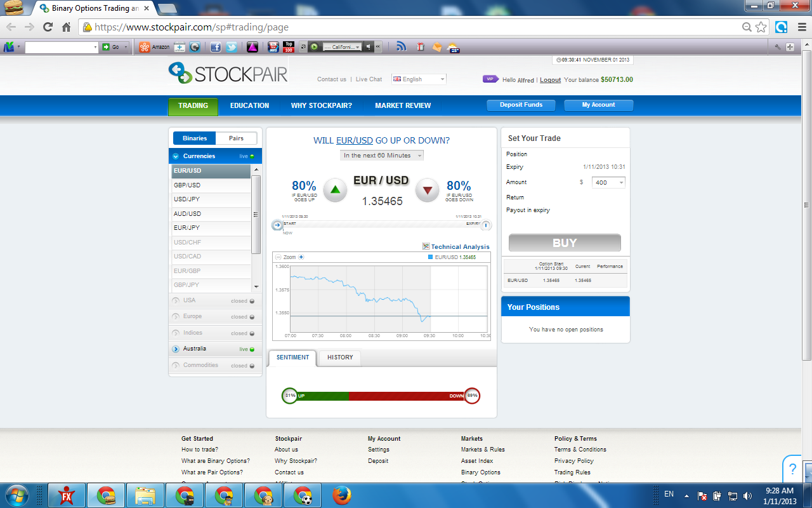
Task: Bookmark page with the star icon
Action: point(761,27)
